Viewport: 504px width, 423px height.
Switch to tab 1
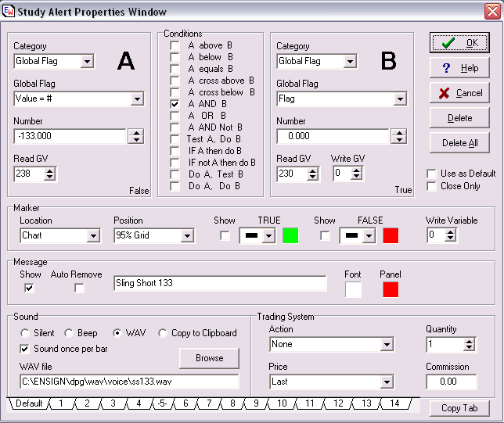(x=61, y=403)
